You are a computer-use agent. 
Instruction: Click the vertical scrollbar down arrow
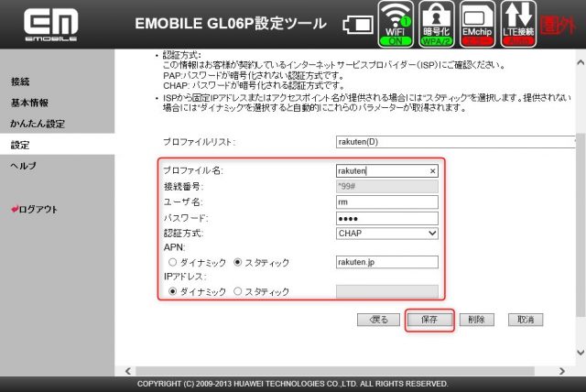click(581, 353)
